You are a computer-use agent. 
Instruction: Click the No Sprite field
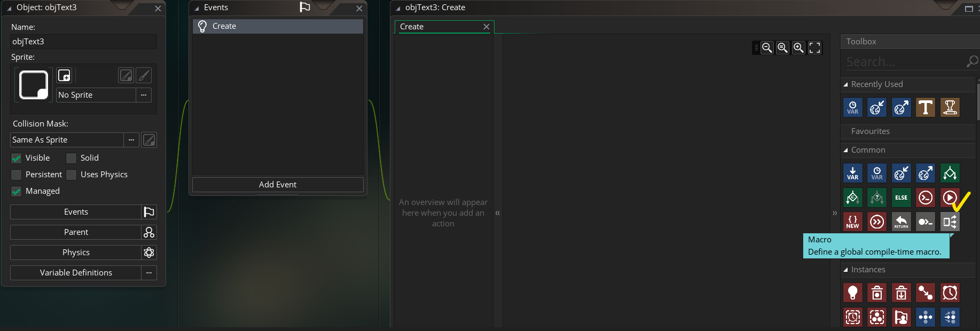[x=96, y=95]
